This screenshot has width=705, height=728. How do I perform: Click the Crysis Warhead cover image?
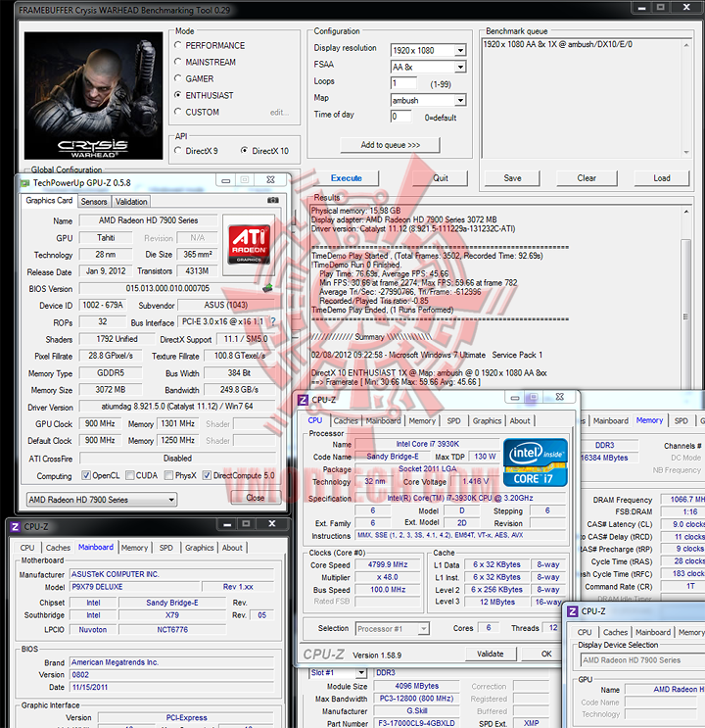[93, 96]
